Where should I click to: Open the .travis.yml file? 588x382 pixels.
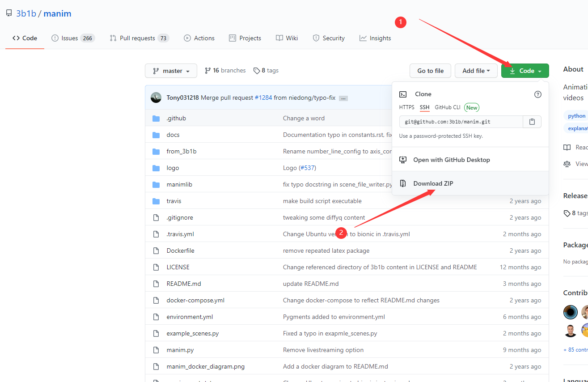pyautogui.click(x=180, y=234)
